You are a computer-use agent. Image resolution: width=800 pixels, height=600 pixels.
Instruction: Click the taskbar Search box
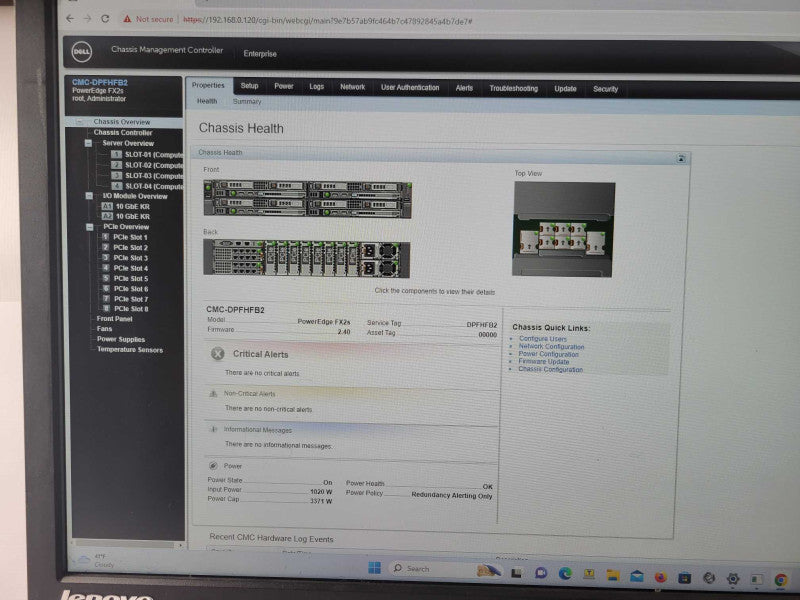pos(433,569)
